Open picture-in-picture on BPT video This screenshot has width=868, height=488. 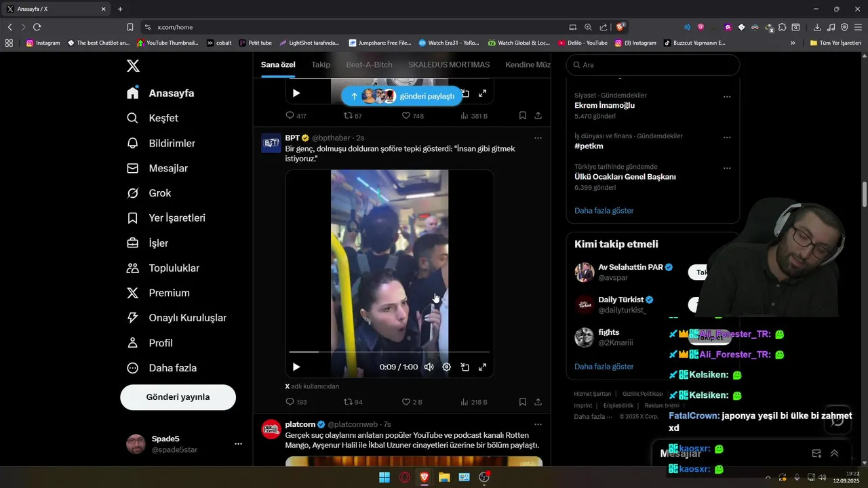point(465,367)
